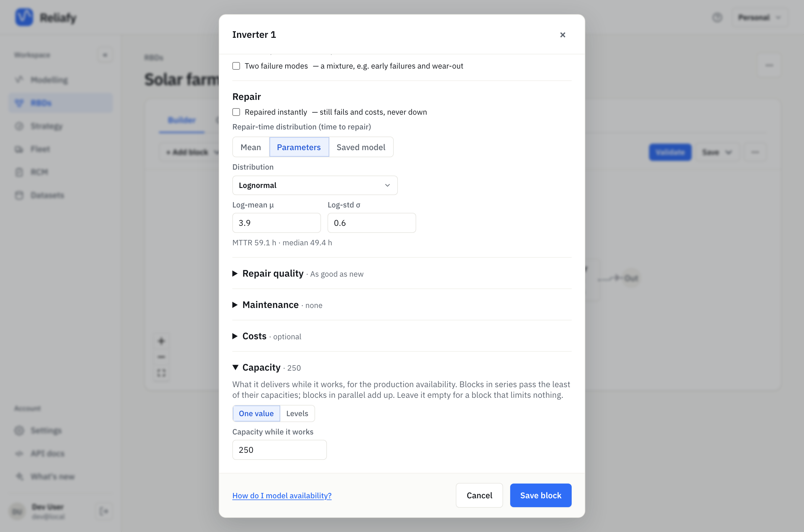Enable the Two failure modes checkbox
The height and width of the screenshot is (532, 804).
236,66
